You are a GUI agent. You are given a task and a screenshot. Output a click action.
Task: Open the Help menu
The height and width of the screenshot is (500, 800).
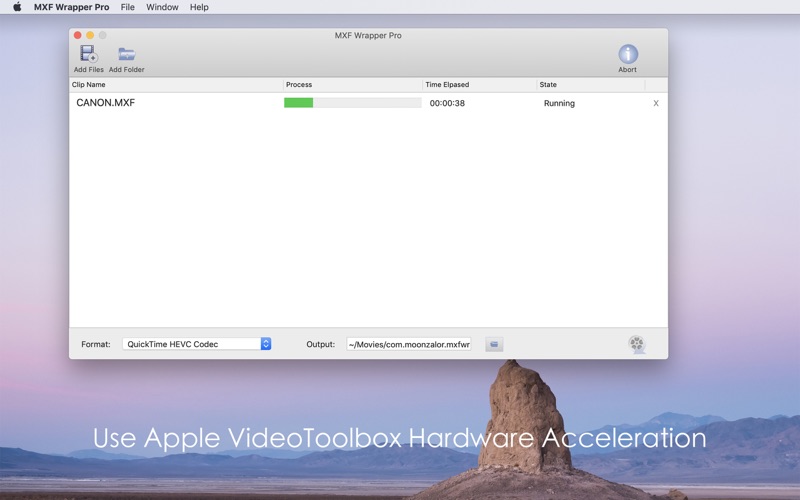click(199, 7)
